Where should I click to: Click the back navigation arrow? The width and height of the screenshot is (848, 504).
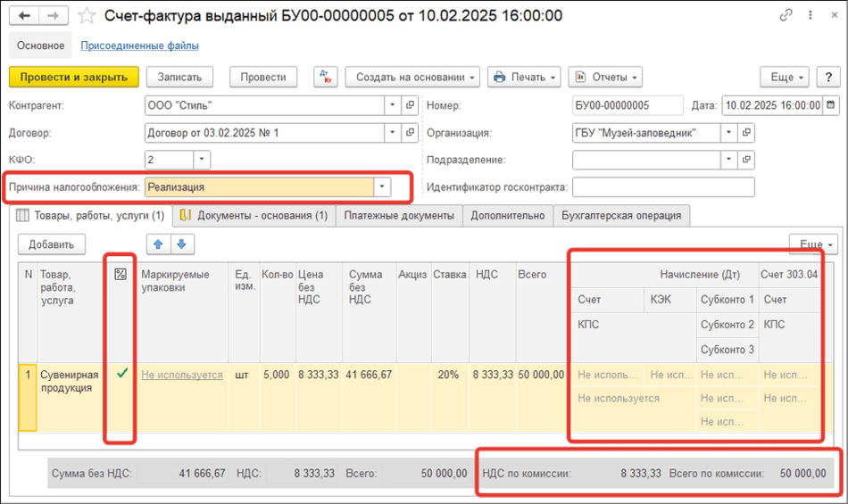pos(24,15)
